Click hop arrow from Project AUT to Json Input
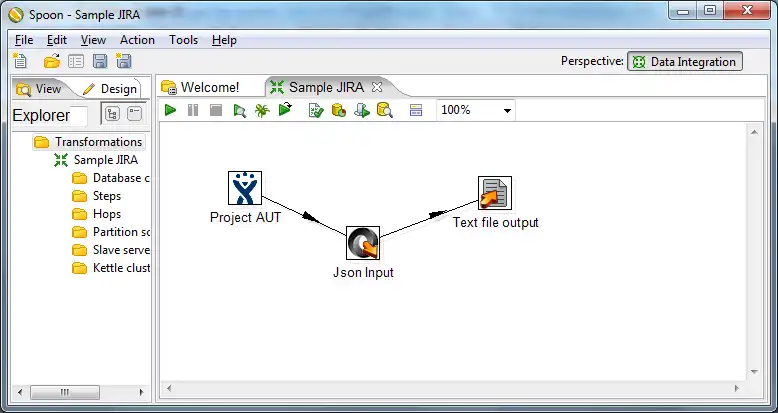The height and width of the screenshot is (413, 778). [311, 217]
